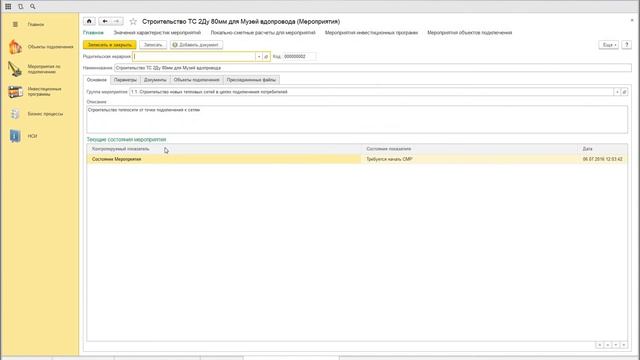This screenshot has height=360, width=640.
Task: Select the Состояние Мероприятия table row
Action: (x=357, y=159)
